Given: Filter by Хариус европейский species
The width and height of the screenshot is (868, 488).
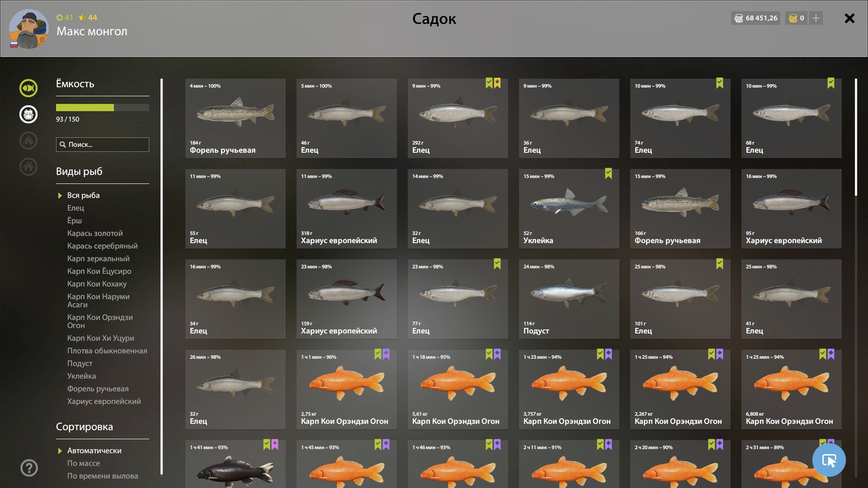Looking at the screenshot, I should (104, 401).
